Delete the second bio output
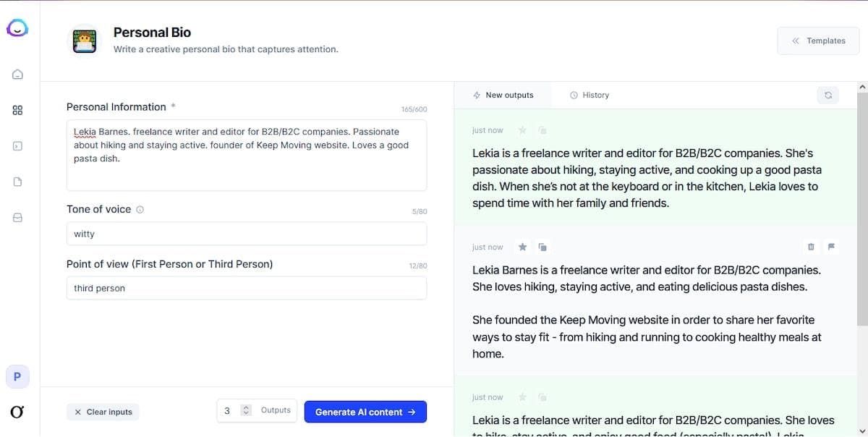The width and height of the screenshot is (868, 437). pyautogui.click(x=811, y=247)
